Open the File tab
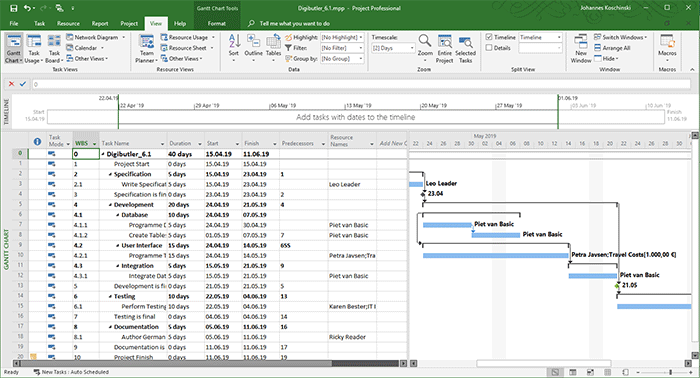 click(14, 23)
